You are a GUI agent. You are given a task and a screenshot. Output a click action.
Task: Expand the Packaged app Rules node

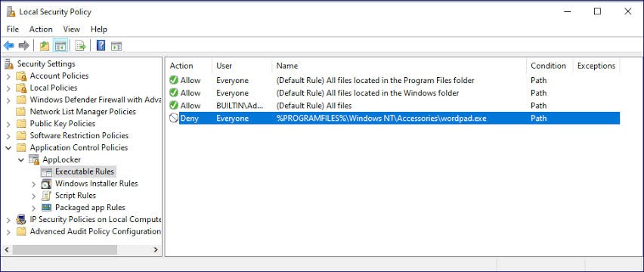click(x=34, y=208)
